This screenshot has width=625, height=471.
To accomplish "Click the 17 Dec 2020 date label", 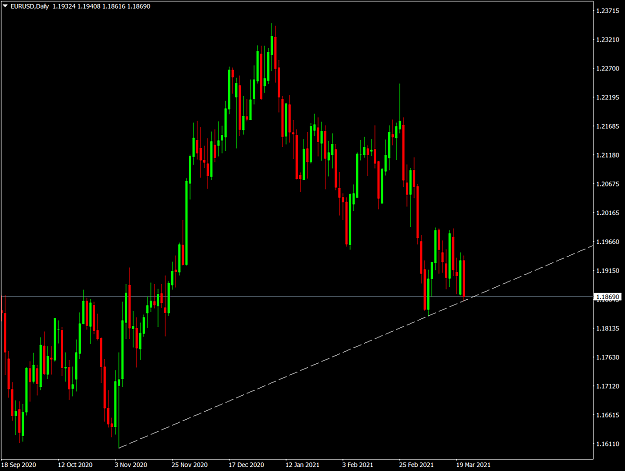I will point(246,465).
